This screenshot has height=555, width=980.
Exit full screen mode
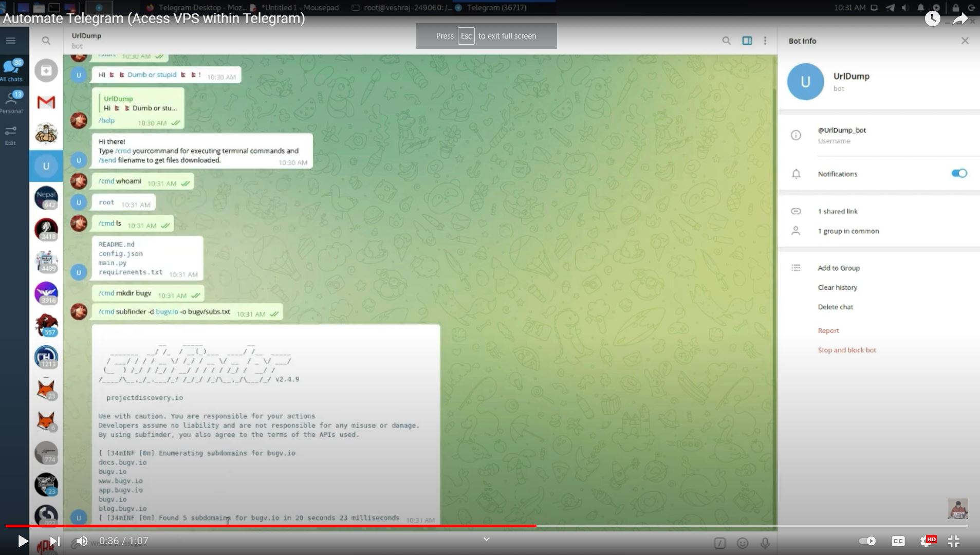(x=954, y=541)
